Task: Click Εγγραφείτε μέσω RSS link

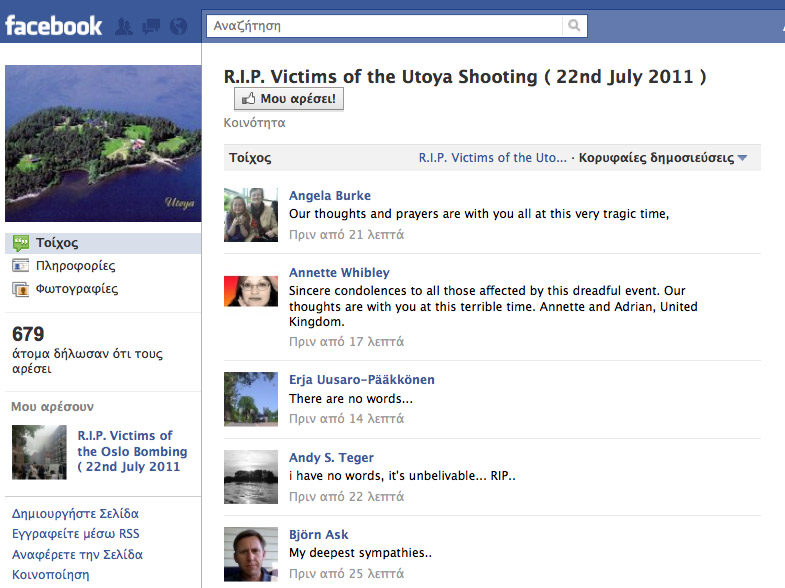Action: click(x=76, y=534)
